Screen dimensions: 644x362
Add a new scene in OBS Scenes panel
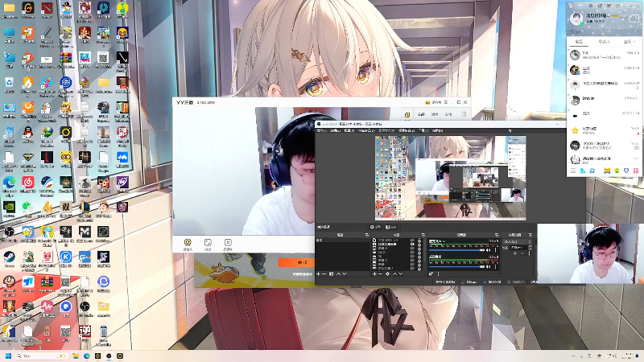point(318,274)
